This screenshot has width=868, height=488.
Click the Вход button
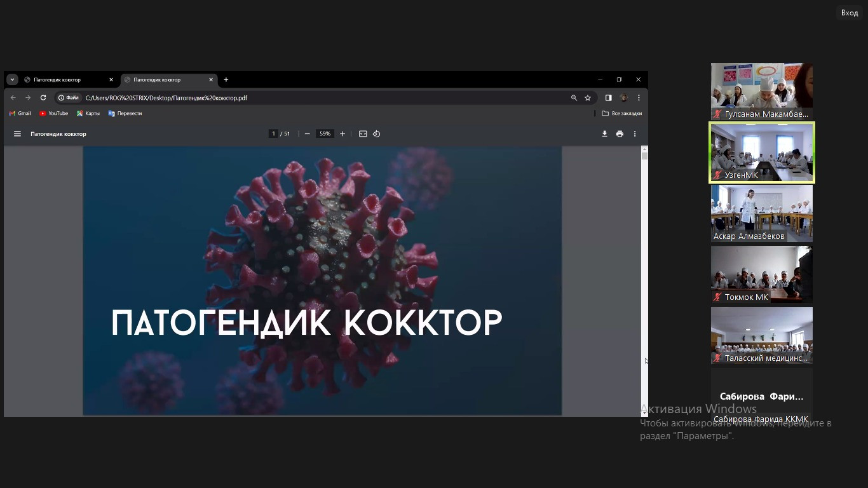[850, 13]
